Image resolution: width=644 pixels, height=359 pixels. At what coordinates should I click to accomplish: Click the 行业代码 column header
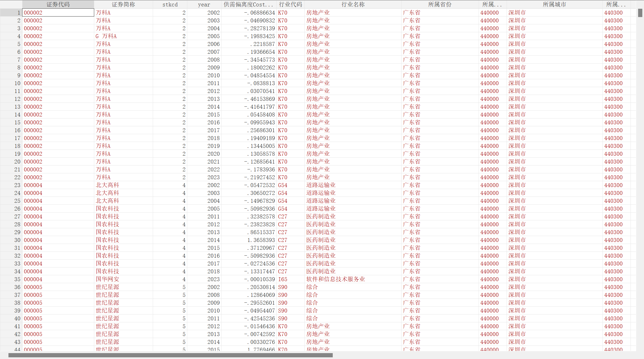290,4
